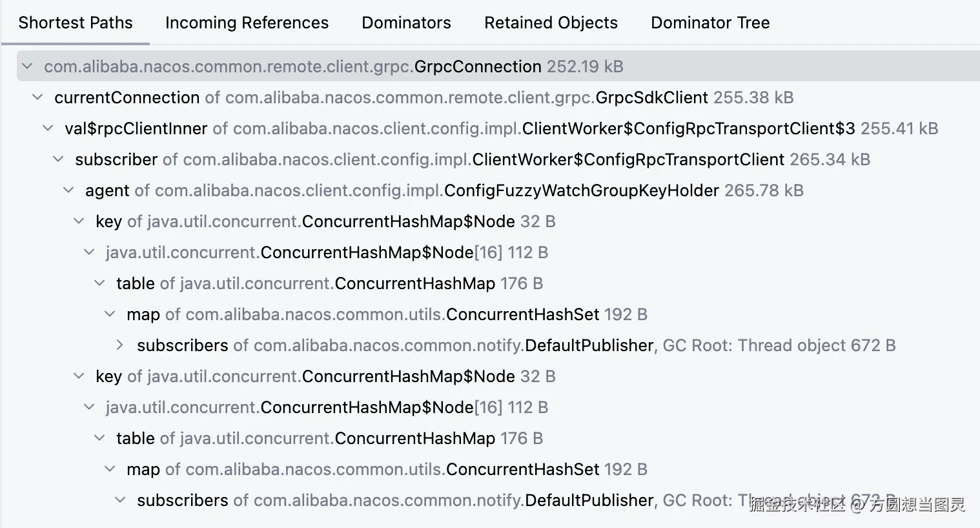Collapse the subscriber ConfigRpcTransportClient chevron

58,159
